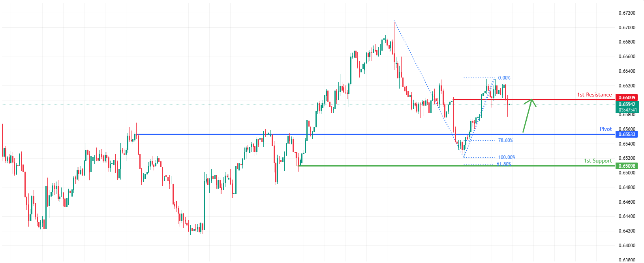Select the red 0.66009 resistance price tag
The width and height of the screenshot is (644, 263).
627,98
